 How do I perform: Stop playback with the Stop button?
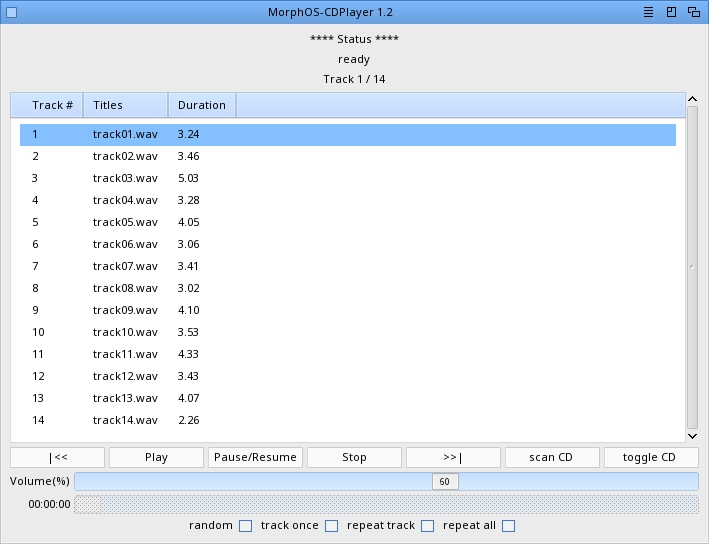click(x=354, y=457)
